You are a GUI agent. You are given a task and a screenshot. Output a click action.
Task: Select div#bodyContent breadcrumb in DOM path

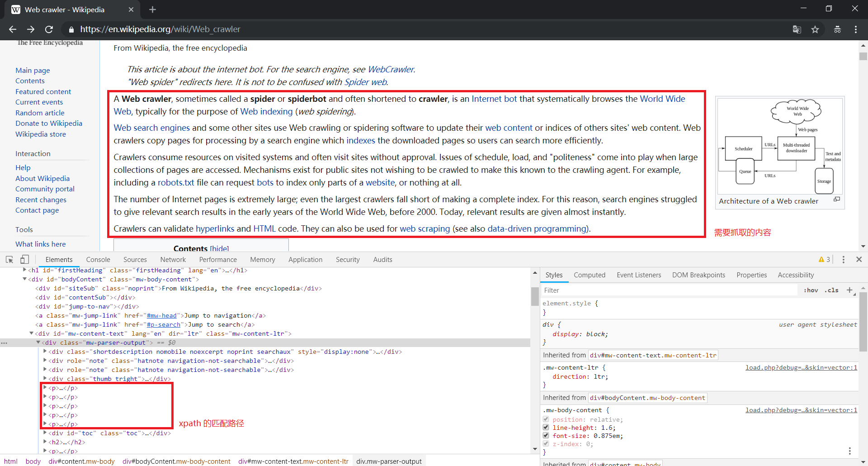coord(176,461)
